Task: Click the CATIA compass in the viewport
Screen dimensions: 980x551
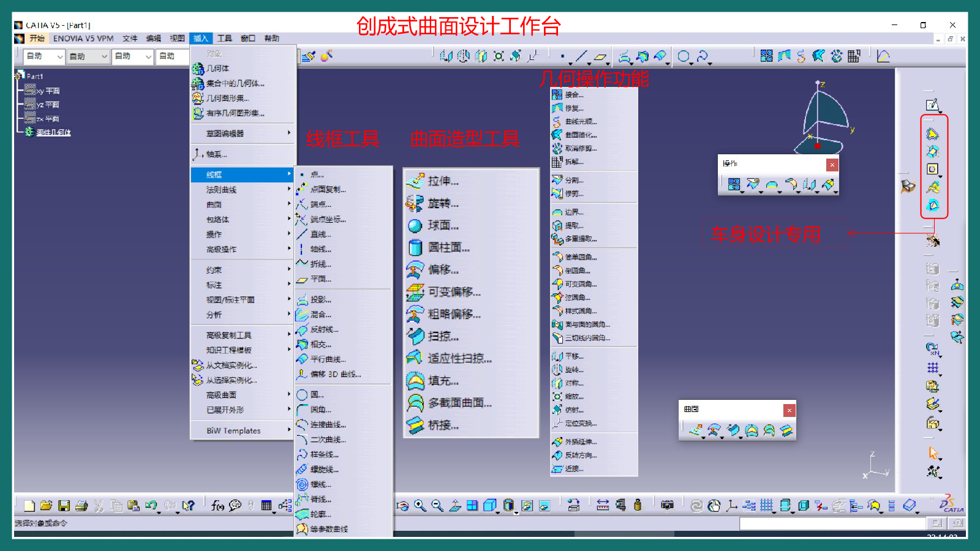Action: 824,118
